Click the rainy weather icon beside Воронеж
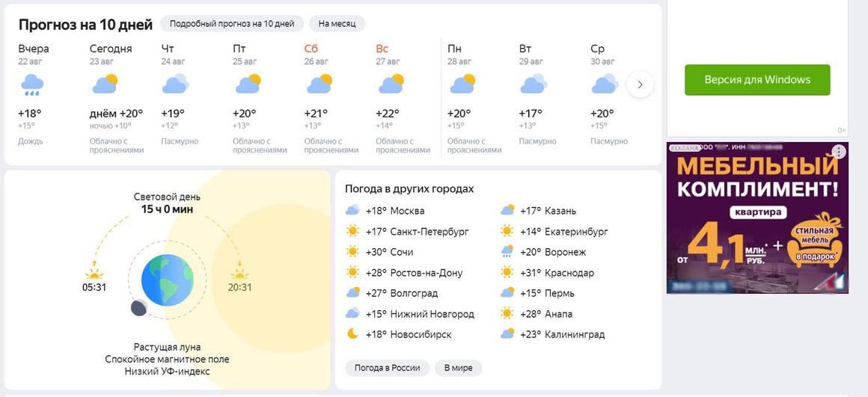868x397 pixels. [507, 251]
